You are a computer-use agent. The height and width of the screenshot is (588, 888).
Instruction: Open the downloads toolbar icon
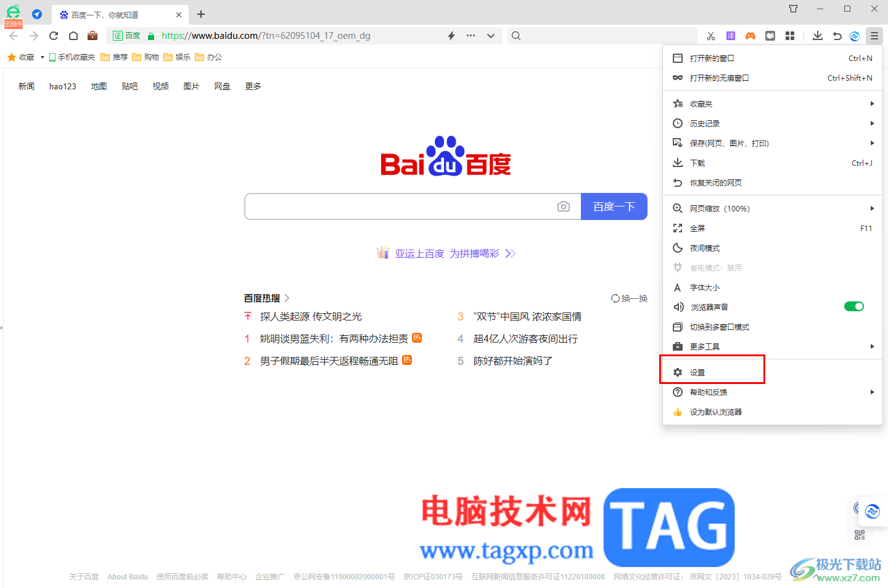click(818, 36)
